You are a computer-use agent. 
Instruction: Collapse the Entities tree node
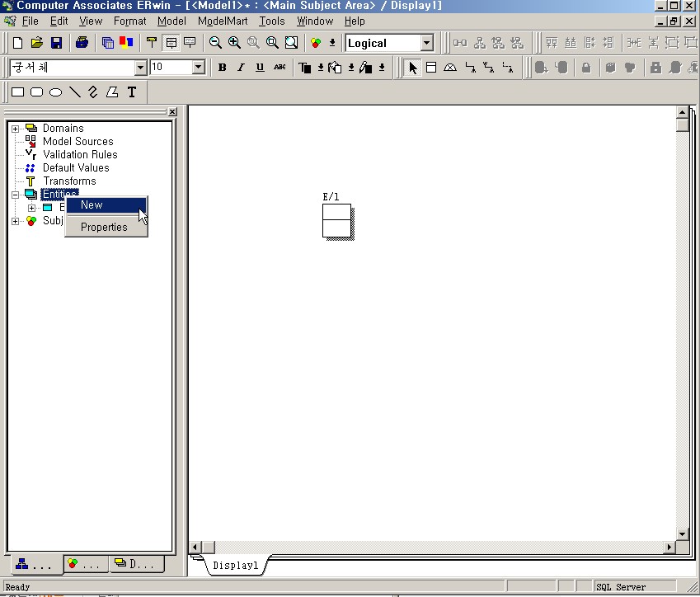tap(15, 195)
